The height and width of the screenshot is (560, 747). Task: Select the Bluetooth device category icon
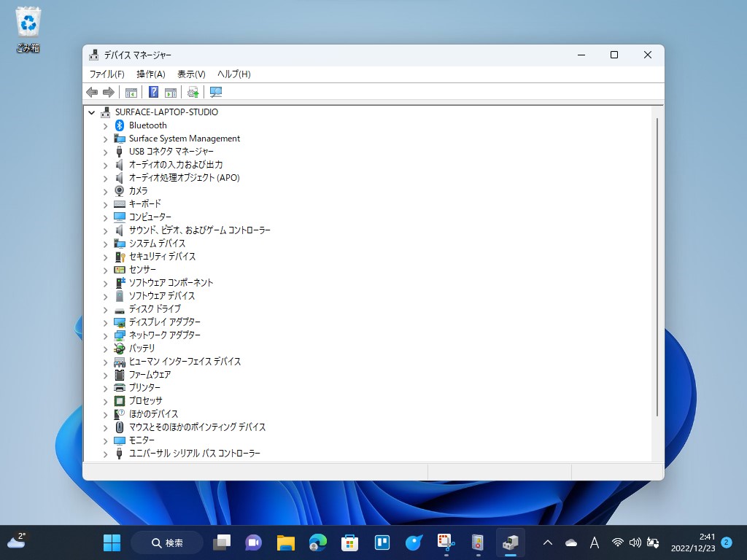click(120, 125)
